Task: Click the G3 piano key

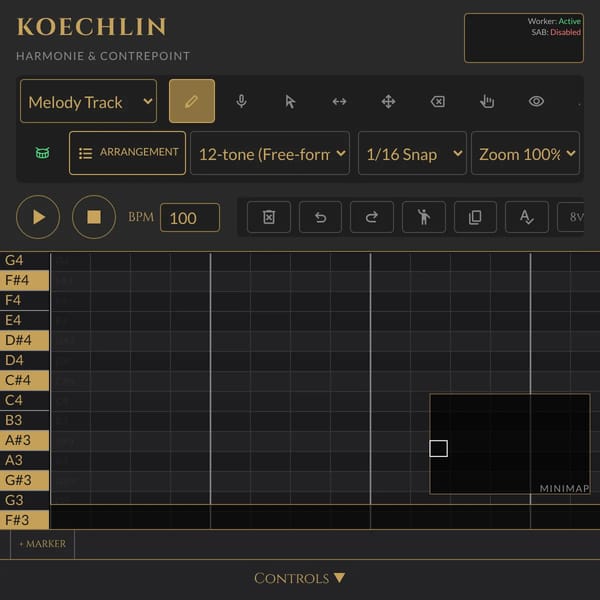Action: click(24, 500)
